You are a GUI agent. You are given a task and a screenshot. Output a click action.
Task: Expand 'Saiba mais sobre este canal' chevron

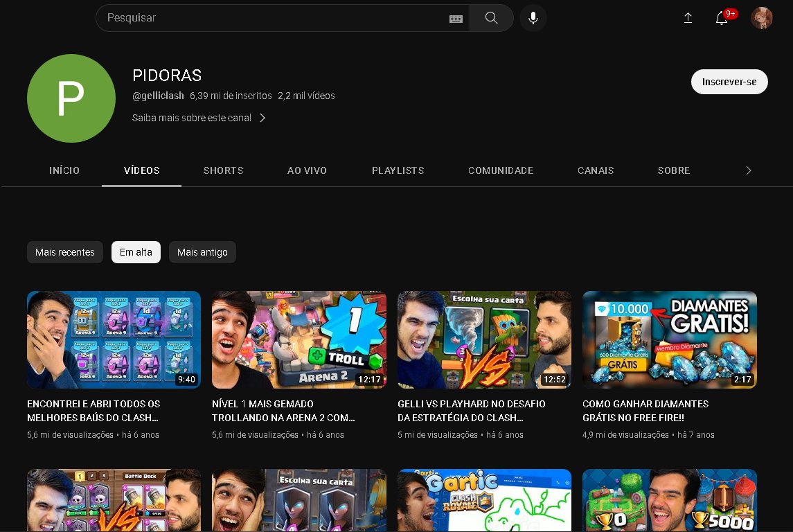[262, 118]
